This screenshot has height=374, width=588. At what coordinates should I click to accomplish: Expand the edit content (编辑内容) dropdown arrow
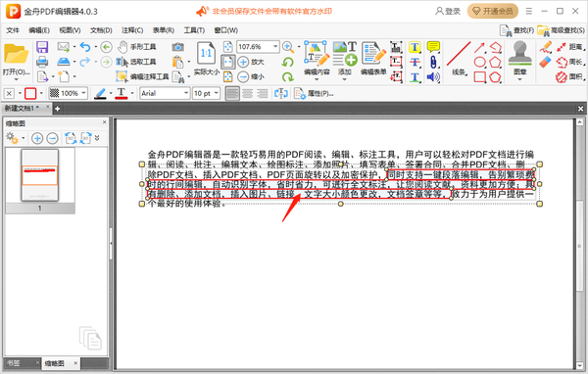pos(317,79)
